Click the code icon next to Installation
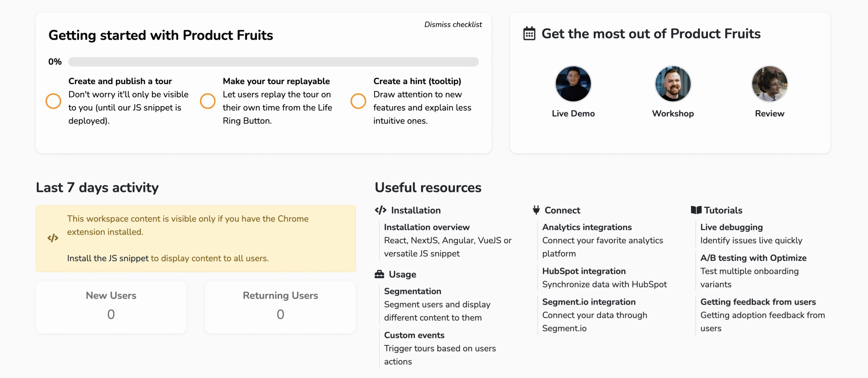 click(380, 210)
